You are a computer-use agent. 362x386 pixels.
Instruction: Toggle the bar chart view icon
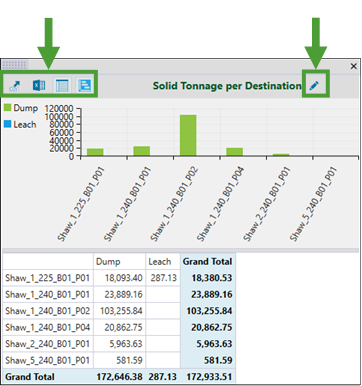(84, 85)
